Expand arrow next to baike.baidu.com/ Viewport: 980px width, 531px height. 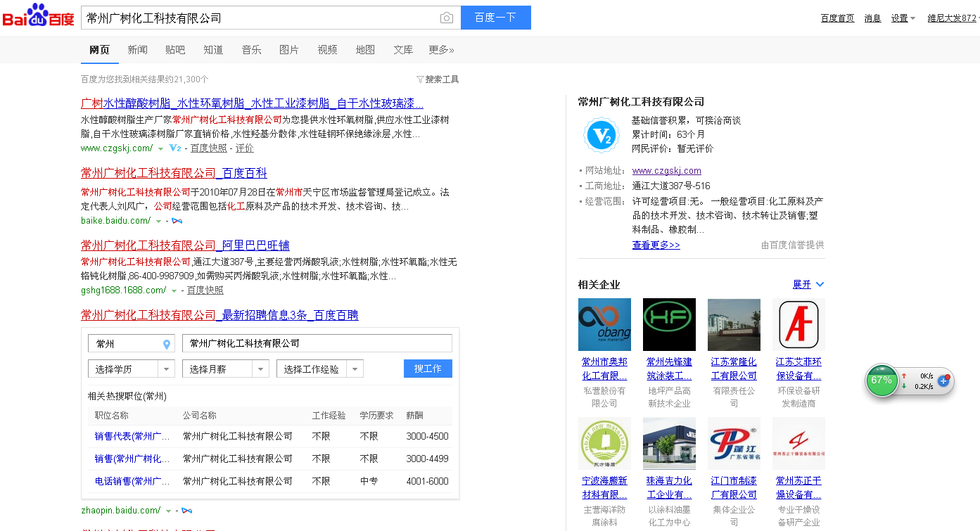point(158,222)
